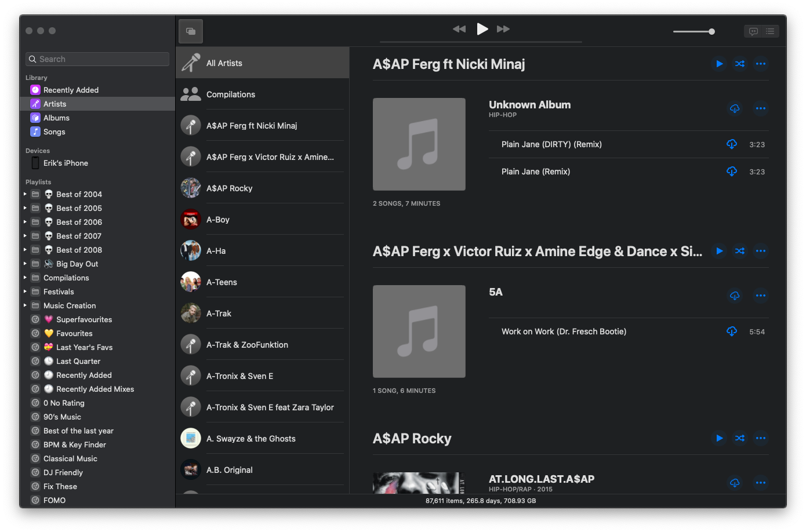This screenshot has width=806, height=532.
Task: Select A-Trak & ZooFunktion artist
Action: [262, 345]
